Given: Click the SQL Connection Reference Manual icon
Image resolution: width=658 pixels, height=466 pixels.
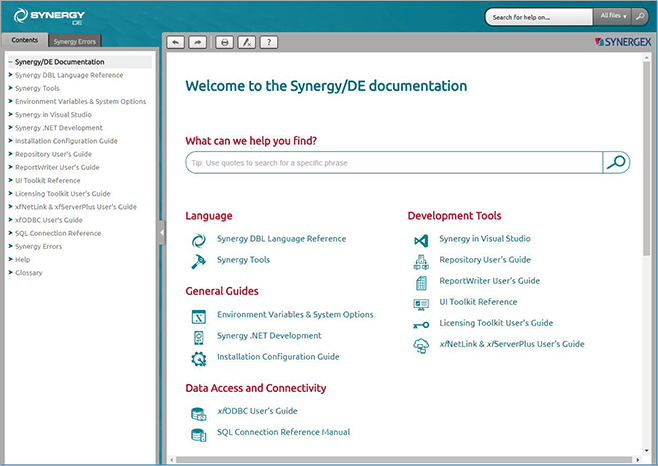Looking at the screenshot, I should pyautogui.click(x=198, y=435).
